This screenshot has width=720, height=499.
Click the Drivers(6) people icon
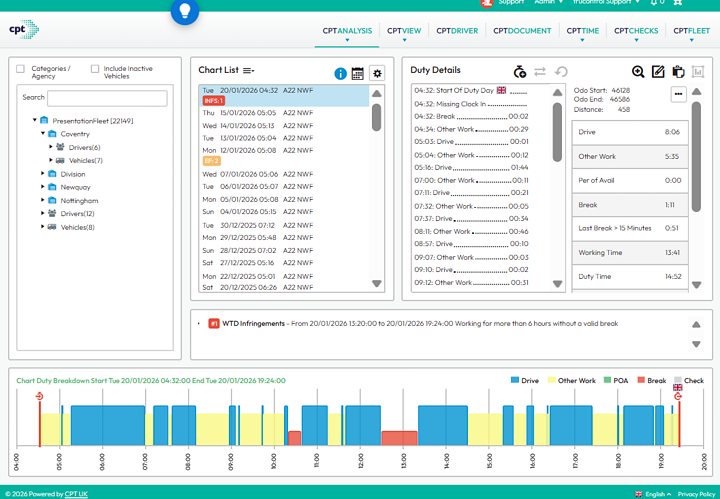pyautogui.click(x=60, y=147)
